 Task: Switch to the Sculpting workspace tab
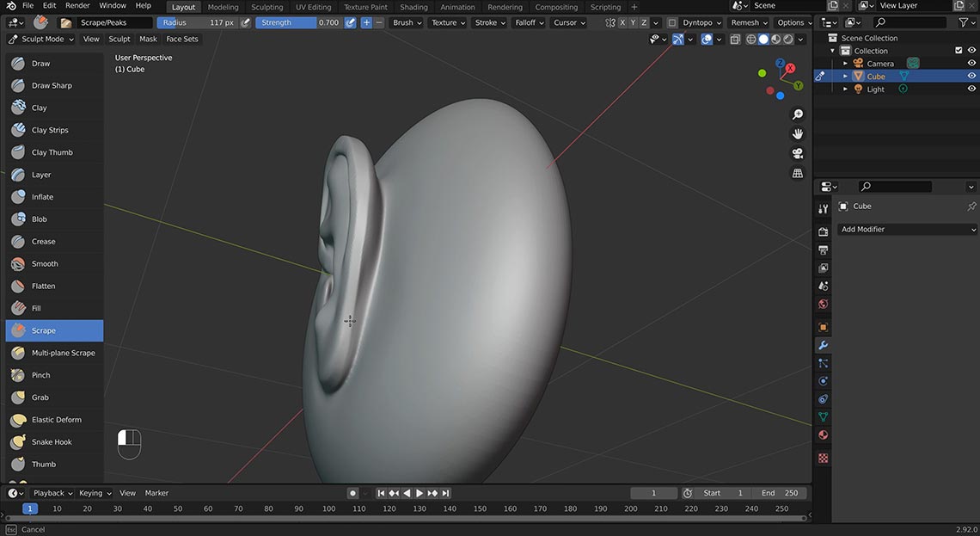(x=266, y=7)
